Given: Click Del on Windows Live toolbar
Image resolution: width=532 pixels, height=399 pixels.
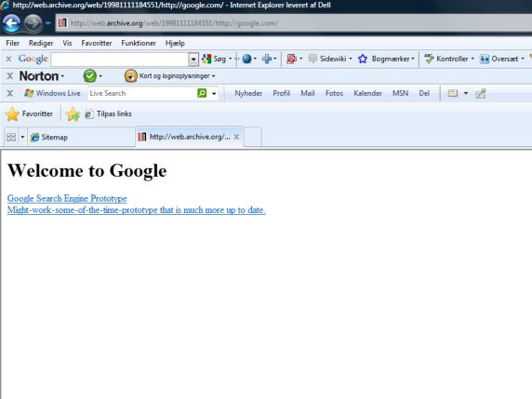Looking at the screenshot, I should click(x=424, y=93).
